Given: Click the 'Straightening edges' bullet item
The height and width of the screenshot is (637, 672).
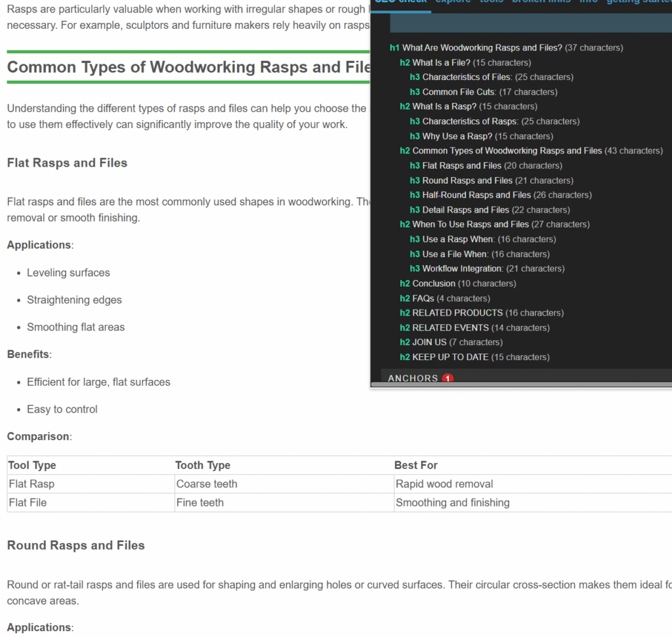Looking at the screenshot, I should point(74,300).
